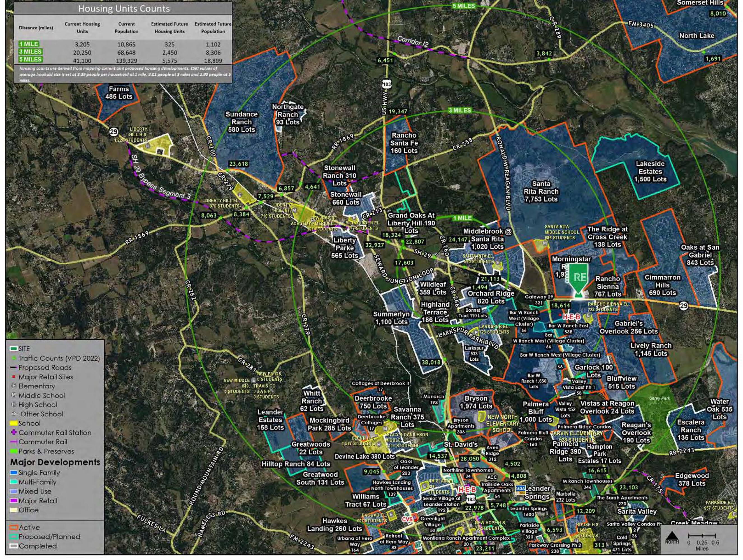Click the Commuter Rail Station legend icon

coord(14,432)
